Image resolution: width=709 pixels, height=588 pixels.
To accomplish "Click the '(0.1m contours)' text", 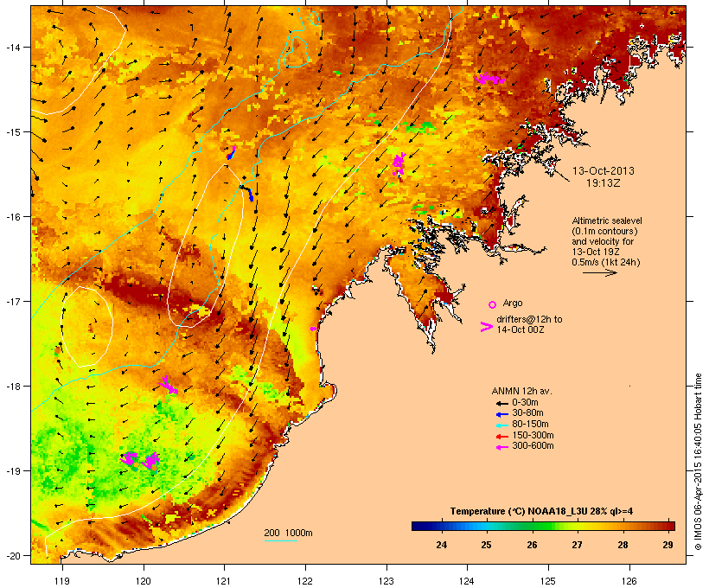I will [x=604, y=231].
